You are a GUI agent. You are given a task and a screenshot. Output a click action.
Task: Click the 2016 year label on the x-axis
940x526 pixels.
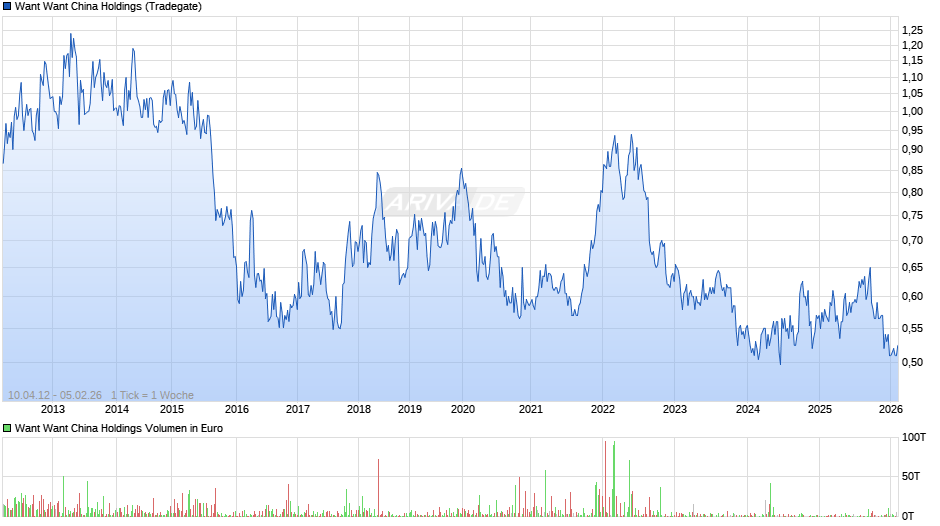pyautogui.click(x=237, y=409)
